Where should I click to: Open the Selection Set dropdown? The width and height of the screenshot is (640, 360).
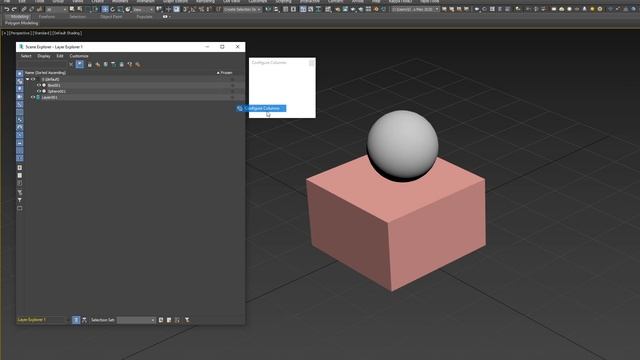click(136, 320)
